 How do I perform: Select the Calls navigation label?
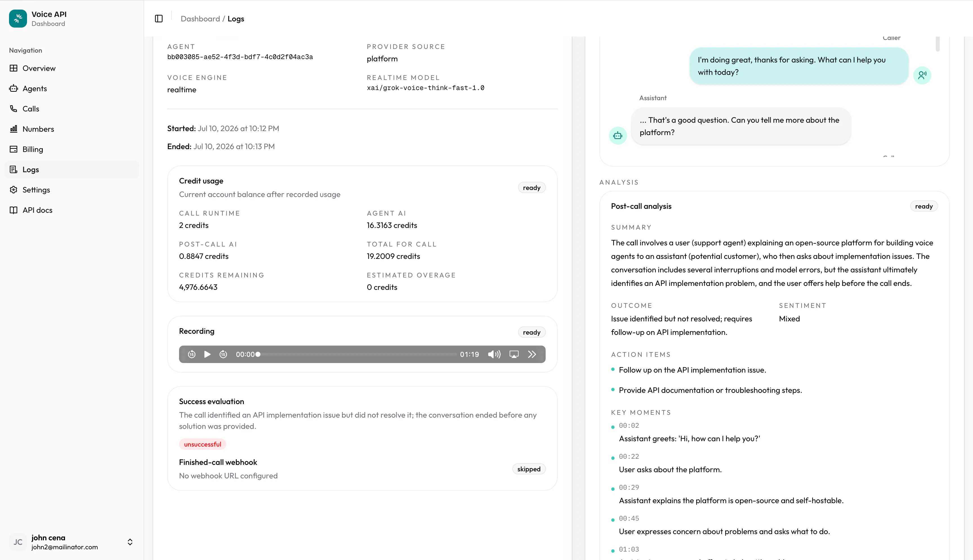click(31, 109)
